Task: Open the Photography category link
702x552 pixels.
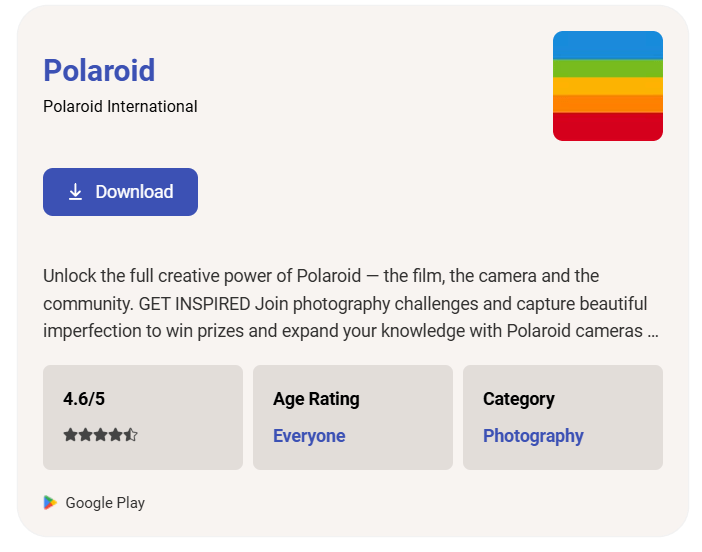Action: 533,436
